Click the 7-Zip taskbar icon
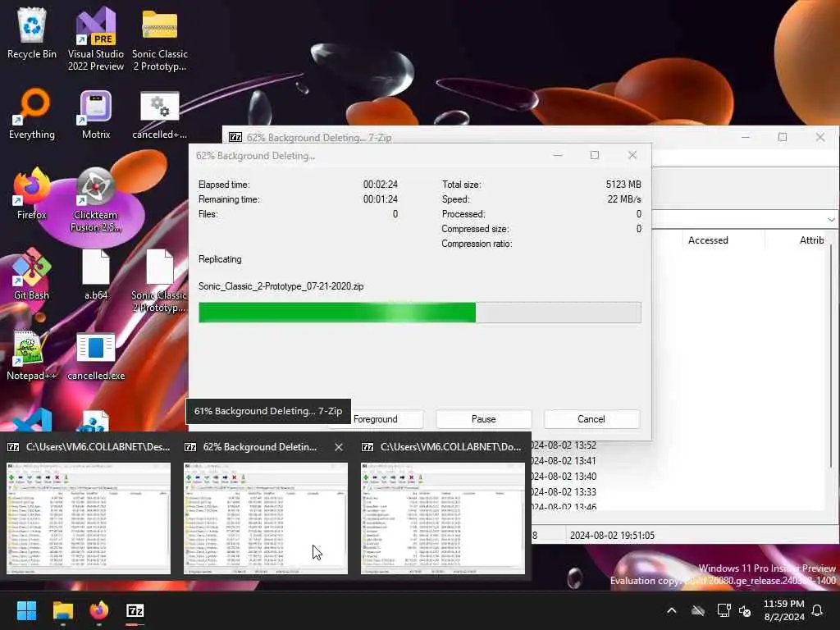 click(x=135, y=610)
